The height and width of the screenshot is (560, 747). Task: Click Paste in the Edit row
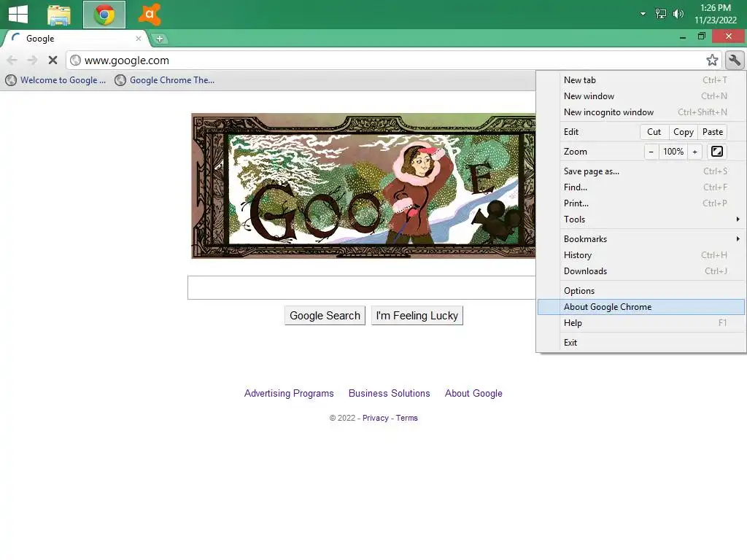click(x=712, y=132)
